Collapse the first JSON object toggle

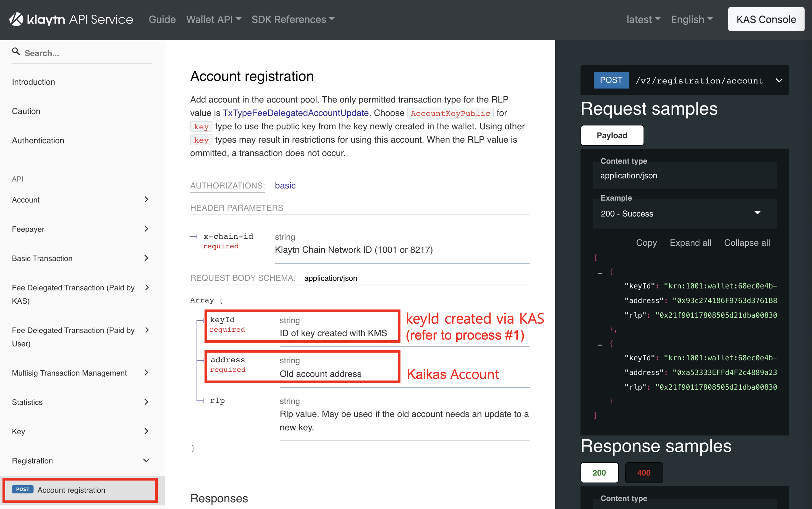point(600,272)
